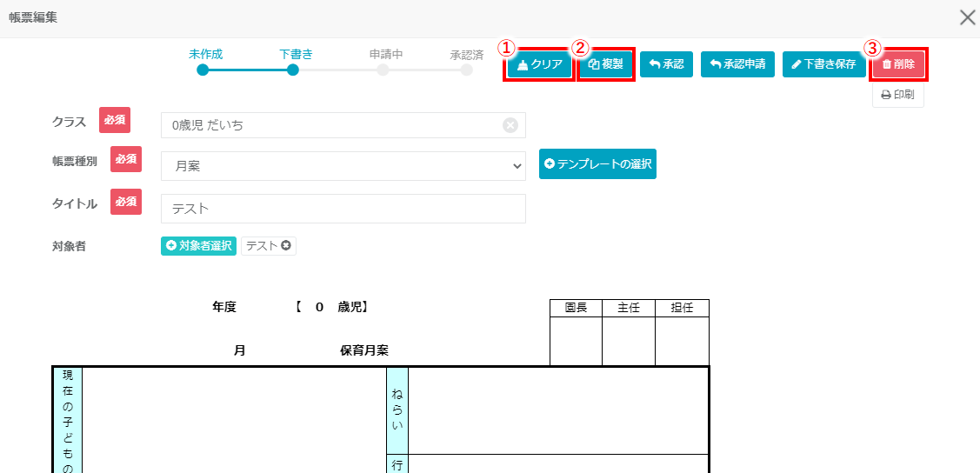Save draft with 下書き保存 button

coord(823,64)
